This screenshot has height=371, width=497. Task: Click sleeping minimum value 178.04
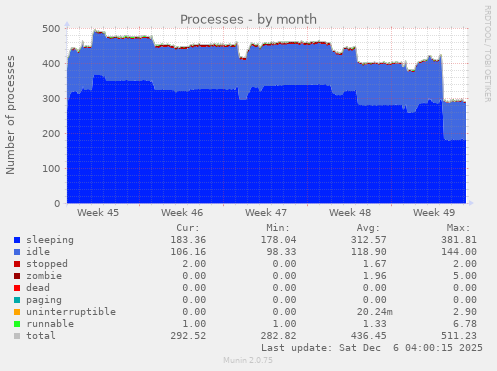point(278,240)
